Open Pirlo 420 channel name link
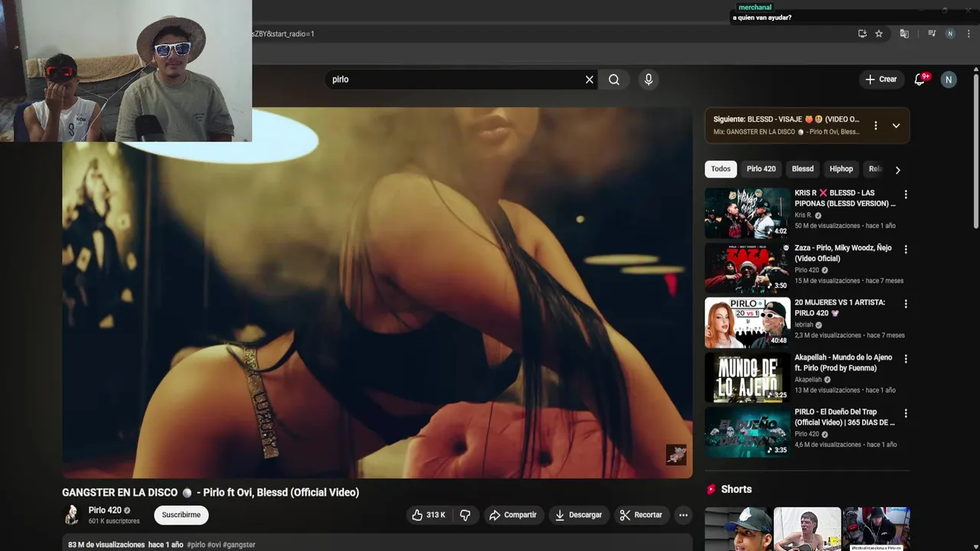The image size is (980, 551). click(x=105, y=510)
